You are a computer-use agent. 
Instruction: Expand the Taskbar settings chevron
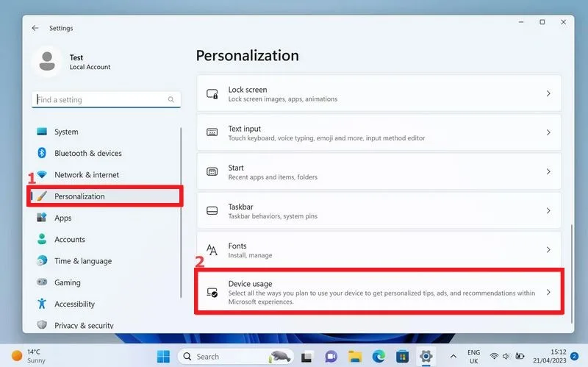point(548,210)
